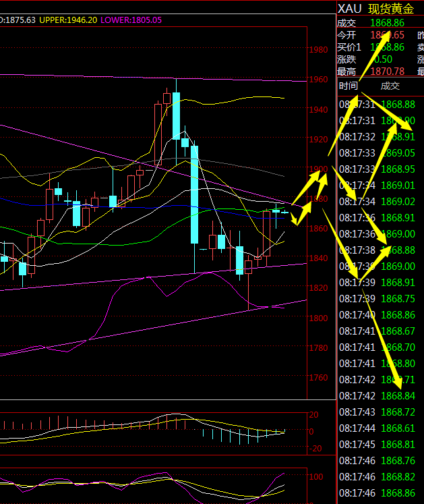This screenshot has height=504, width=424.
Task: Select tick row 08:17:45 priced 1868.81
Action: click(376, 445)
